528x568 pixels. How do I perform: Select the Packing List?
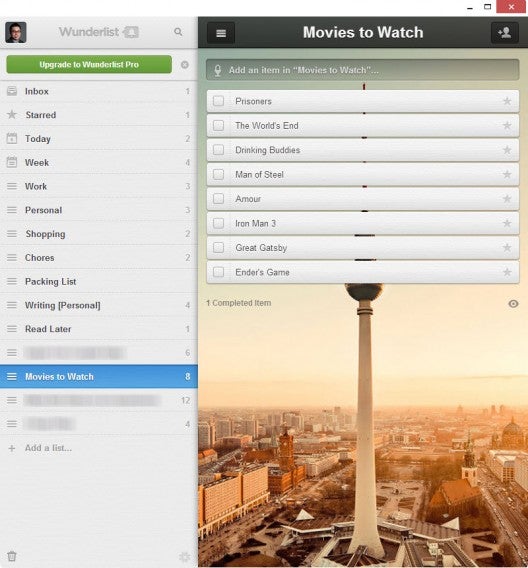coord(99,281)
